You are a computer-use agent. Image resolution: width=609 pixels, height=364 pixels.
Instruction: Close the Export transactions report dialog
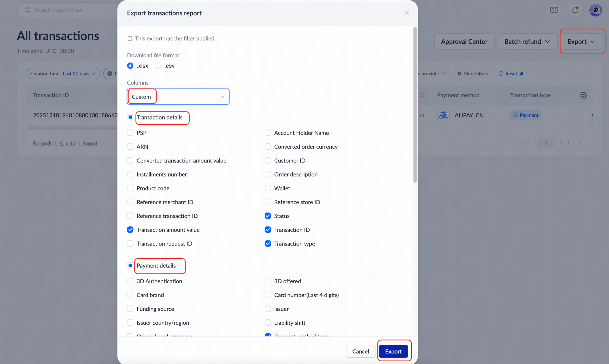(x=406, y=13)
